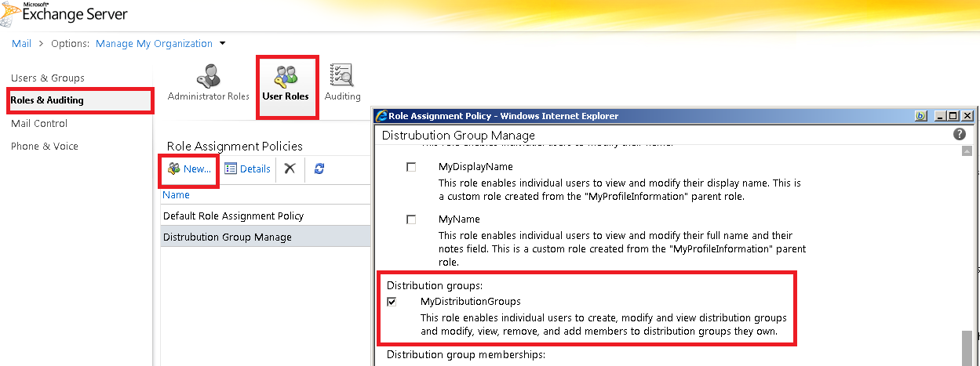Viewport: 980px width, 366px height.
Task: Click New to create a role assignment policy
Action: [189, 169]
